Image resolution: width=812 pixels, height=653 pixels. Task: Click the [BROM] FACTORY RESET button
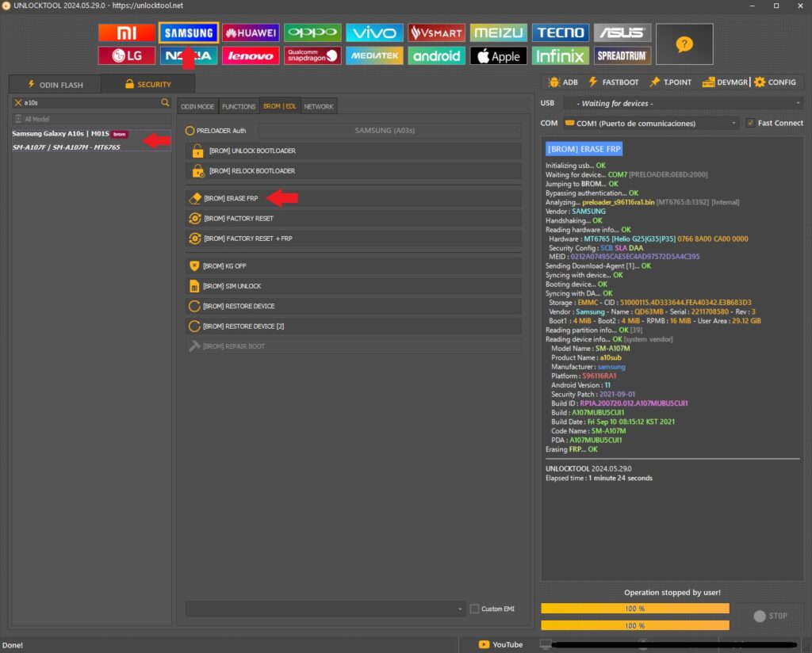point(353,219)
